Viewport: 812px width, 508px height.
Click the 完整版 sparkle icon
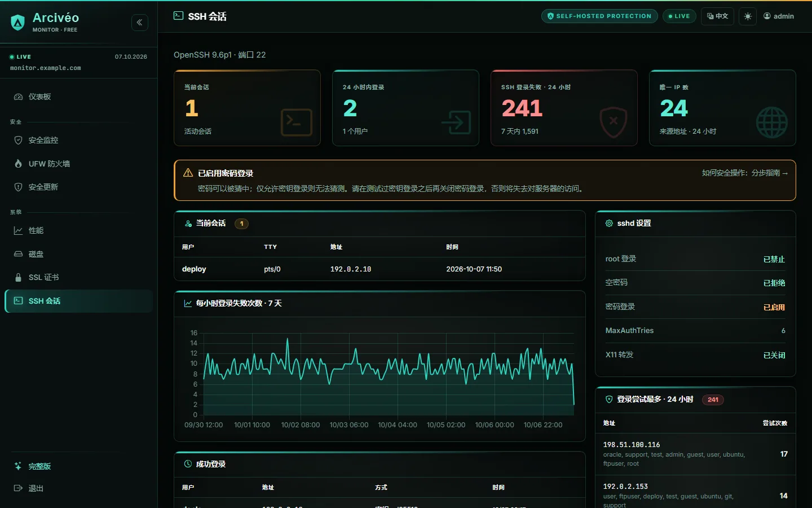pyautogui.click(x=18, y=466)
